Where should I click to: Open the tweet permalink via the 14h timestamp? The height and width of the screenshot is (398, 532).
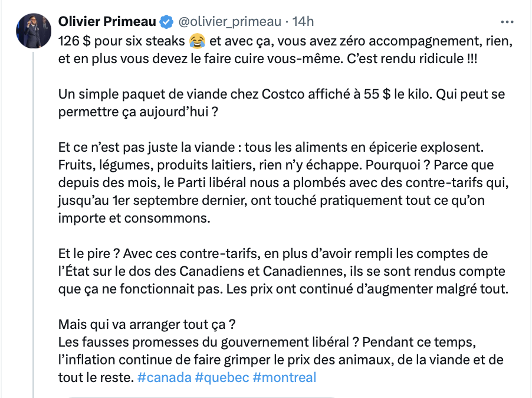click(303, 22)
